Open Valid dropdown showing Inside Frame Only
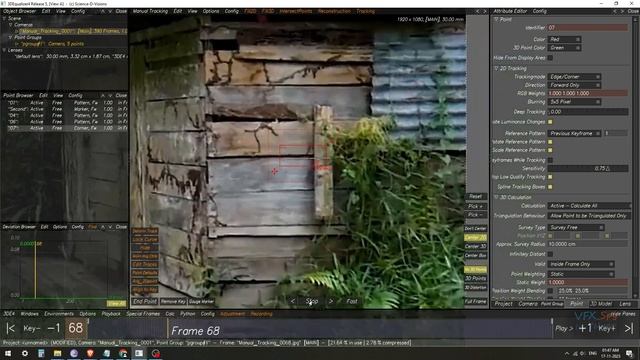 pyautogui.click(x=581, y=264)
